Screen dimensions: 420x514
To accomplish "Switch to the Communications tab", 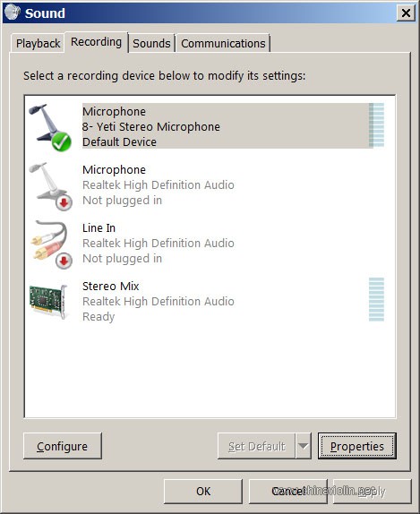I will point(223,43).
